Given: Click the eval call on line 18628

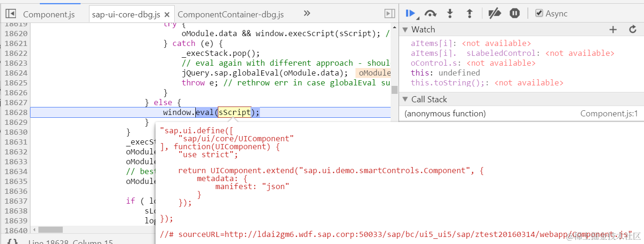Looking at the screenshot, I should point(205,112).
